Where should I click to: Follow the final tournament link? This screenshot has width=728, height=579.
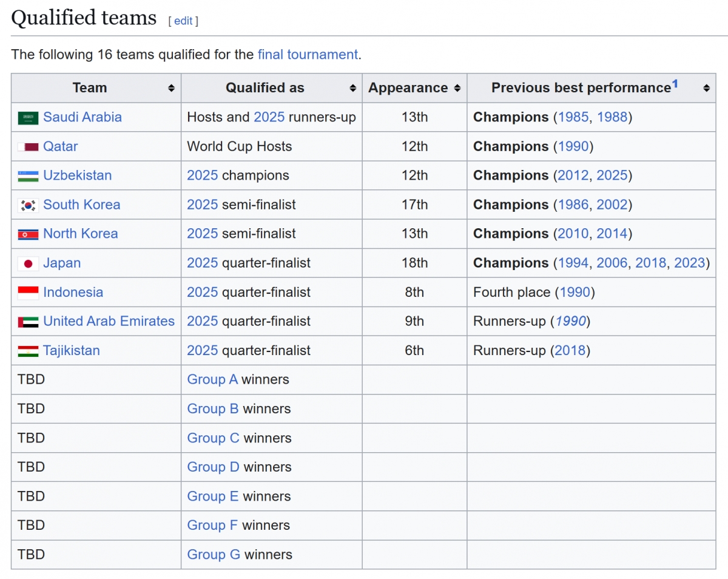coord(307,55)
